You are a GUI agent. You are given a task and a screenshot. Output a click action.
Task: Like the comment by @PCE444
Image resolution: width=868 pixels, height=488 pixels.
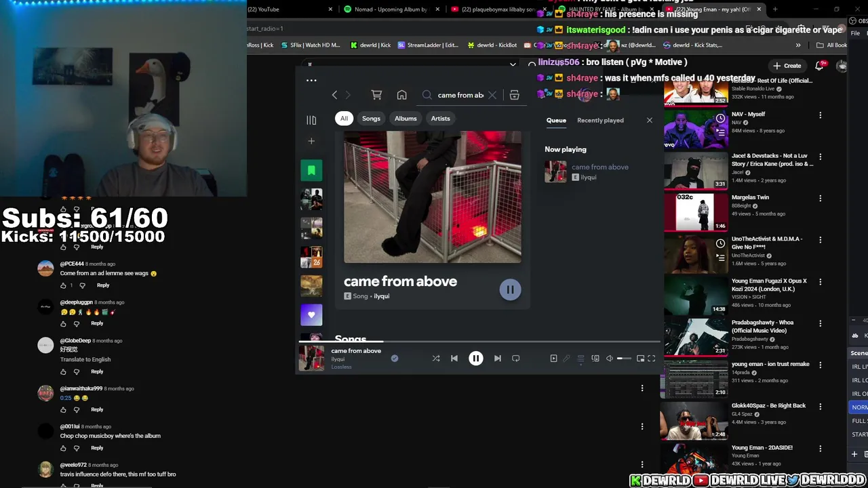click(x=64, y=285)
